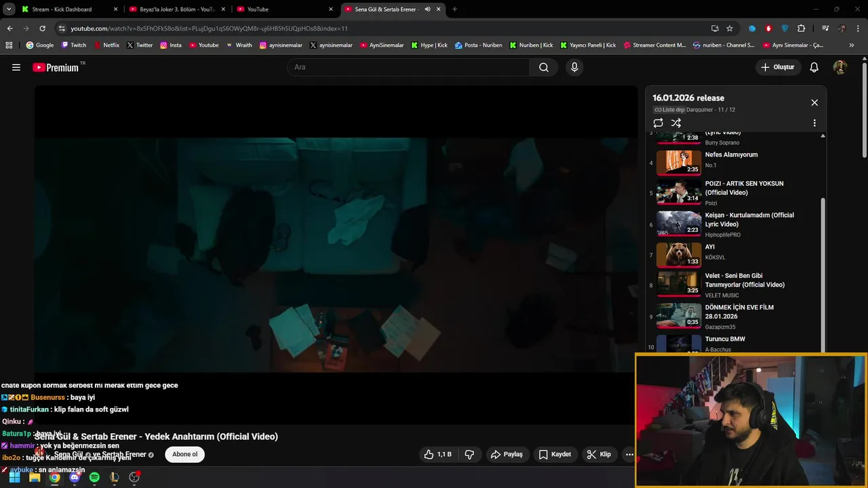Toggle playlist loop
Image resolution: width=868 pixels, height=488 pixels.
click(x=658, y=123)
